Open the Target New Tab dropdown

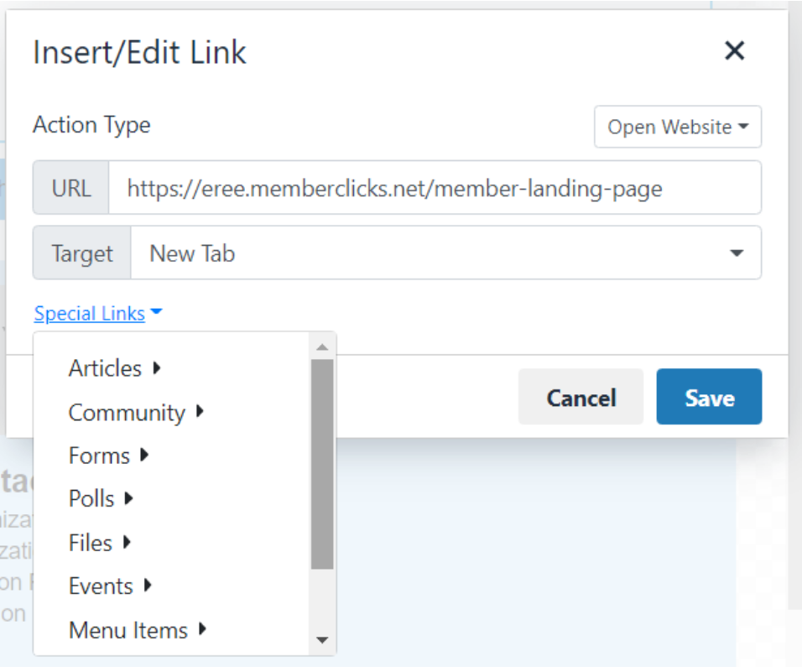445,253
